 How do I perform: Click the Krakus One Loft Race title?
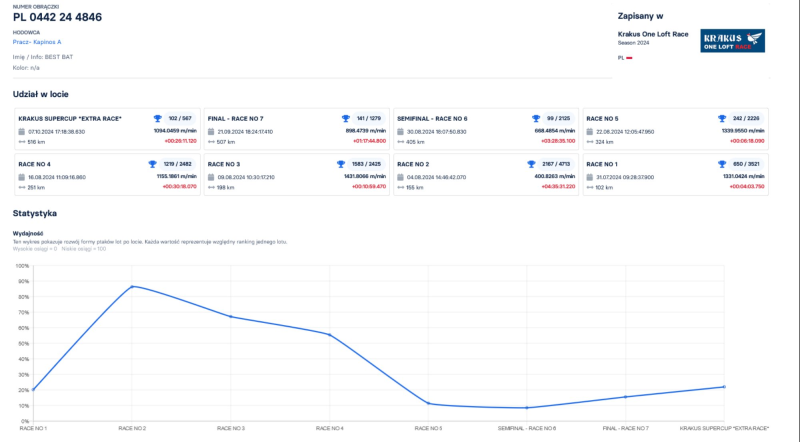(653, 34)
